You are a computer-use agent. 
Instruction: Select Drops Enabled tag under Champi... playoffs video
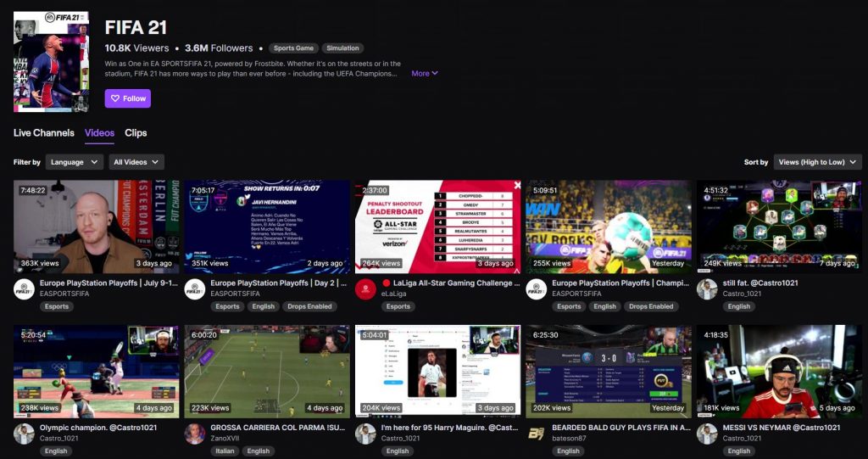tap(651, 306)
